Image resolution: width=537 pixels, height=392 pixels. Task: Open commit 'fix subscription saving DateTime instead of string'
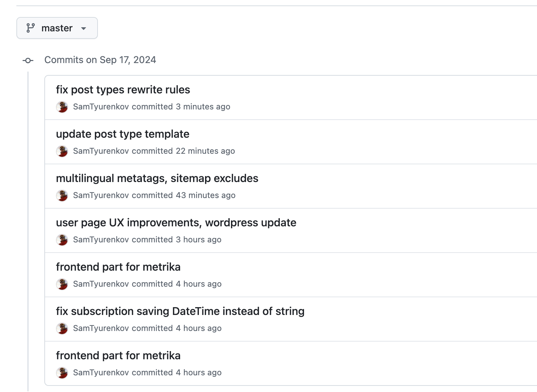tap(180, 311)
